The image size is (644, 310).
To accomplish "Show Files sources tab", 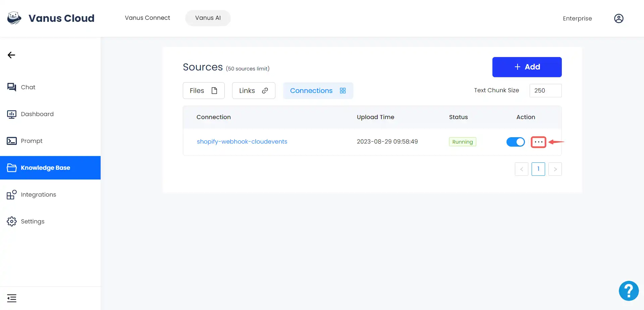I will click(204, 91).
